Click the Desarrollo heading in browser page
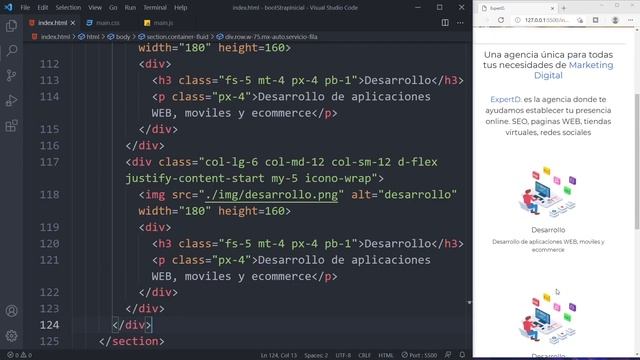The width and height of the screenshot is (640, 360). (548, 230)
